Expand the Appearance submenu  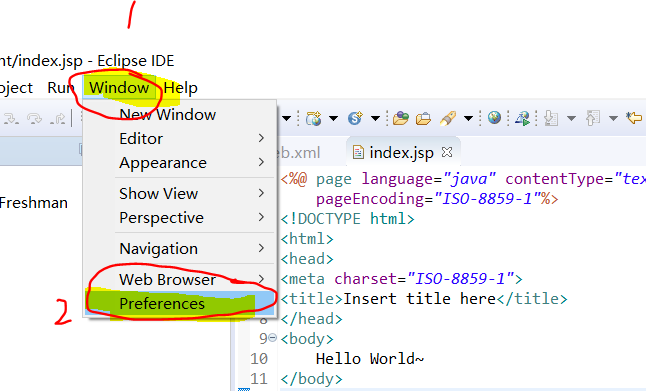point(179,163)
